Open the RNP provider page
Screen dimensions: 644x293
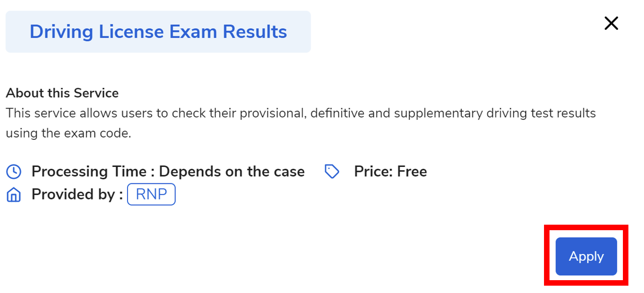(x=151, y=194)
